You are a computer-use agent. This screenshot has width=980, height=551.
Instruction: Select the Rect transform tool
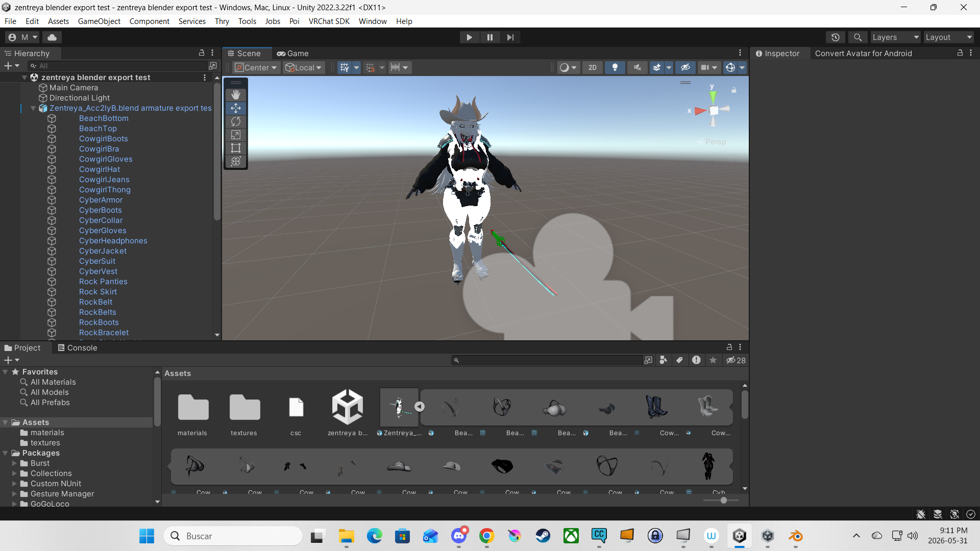(236, 148)
